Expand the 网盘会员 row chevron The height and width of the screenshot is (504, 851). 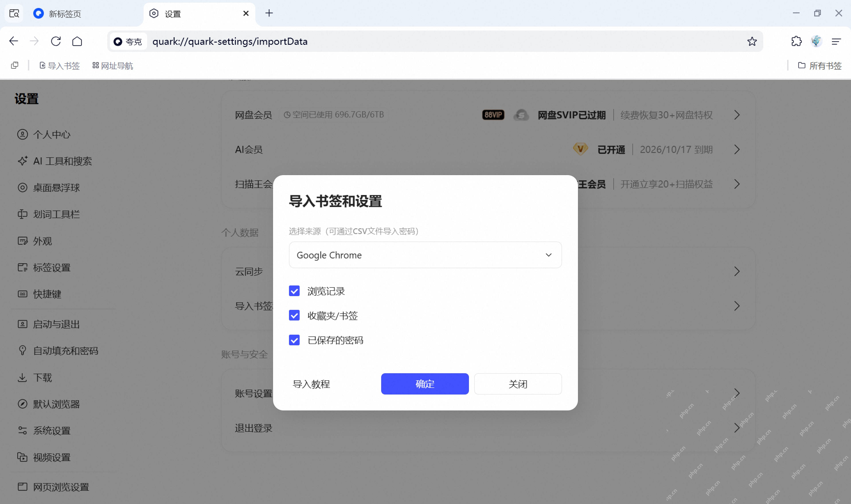click(x=737, y=115)
